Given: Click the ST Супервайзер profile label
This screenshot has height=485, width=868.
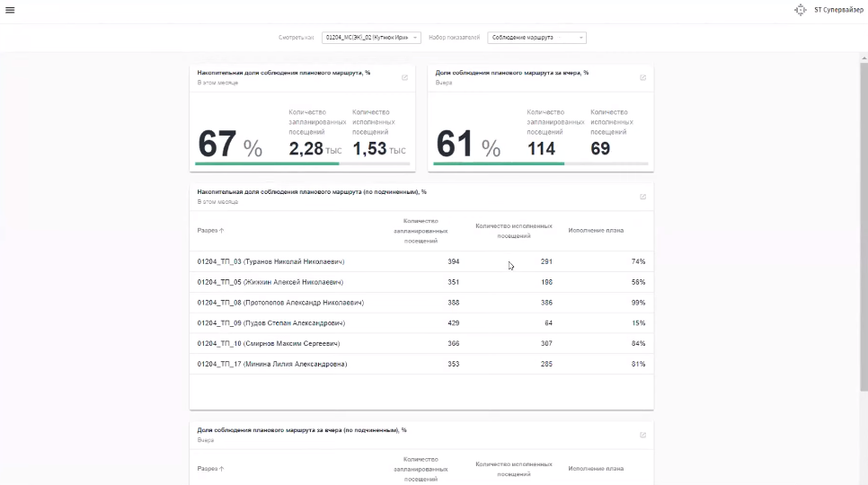Looking at the screenshot, I should pyautogui.click(x=838, y=10).
